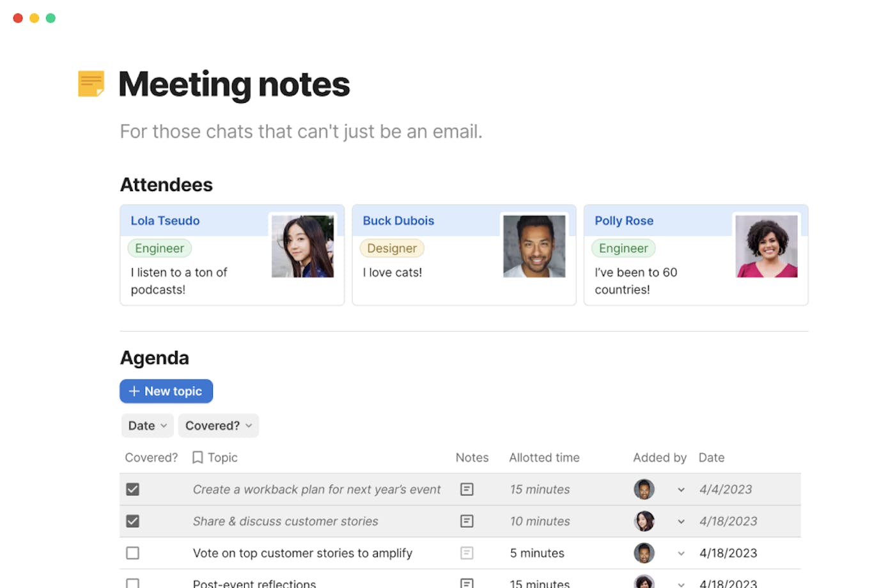Viewport: 895px width, 588px height.
Task: Click the New topic button
Action: pyautogui.click(x=166, y=391)
